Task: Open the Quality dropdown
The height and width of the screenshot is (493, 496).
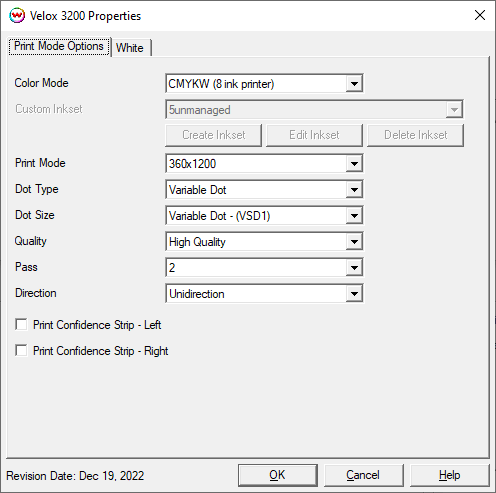Action: pos(264,241)
